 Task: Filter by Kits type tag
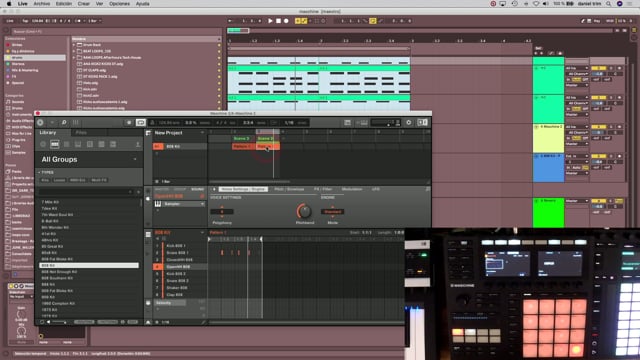[45, 180]
